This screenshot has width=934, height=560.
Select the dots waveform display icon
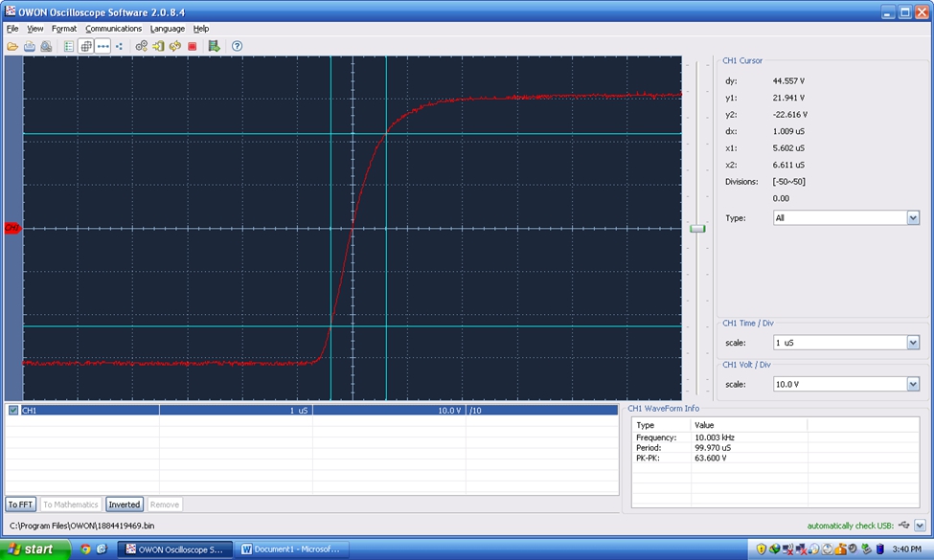click(119, 46)
